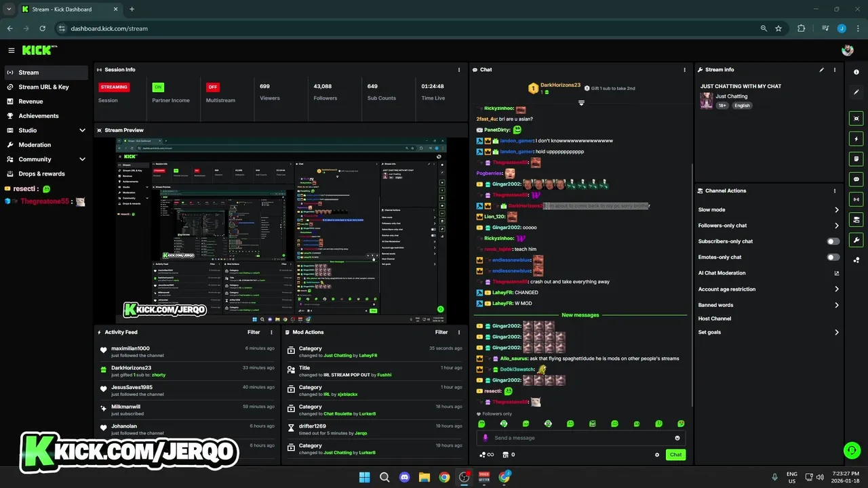This screenshot has height=488, width=868.
Task: Collapse pinned gift banner arrow in chat
Action: (581, 103)
